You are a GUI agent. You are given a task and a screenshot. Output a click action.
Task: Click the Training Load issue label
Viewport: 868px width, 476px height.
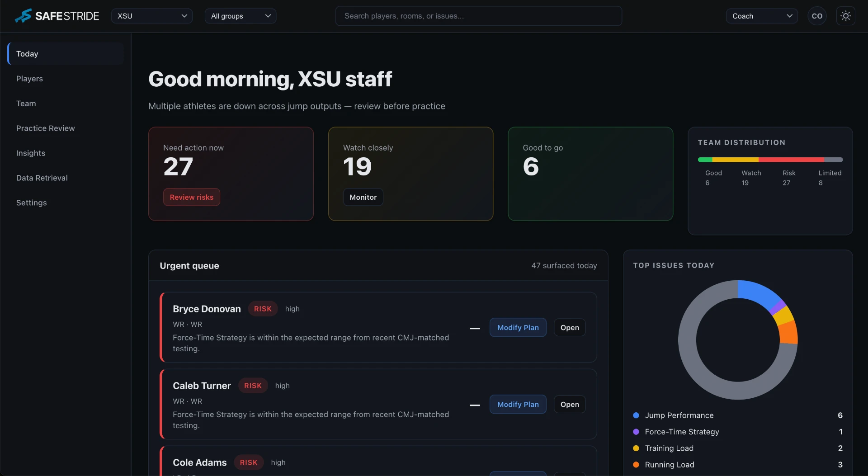[669, 448]
